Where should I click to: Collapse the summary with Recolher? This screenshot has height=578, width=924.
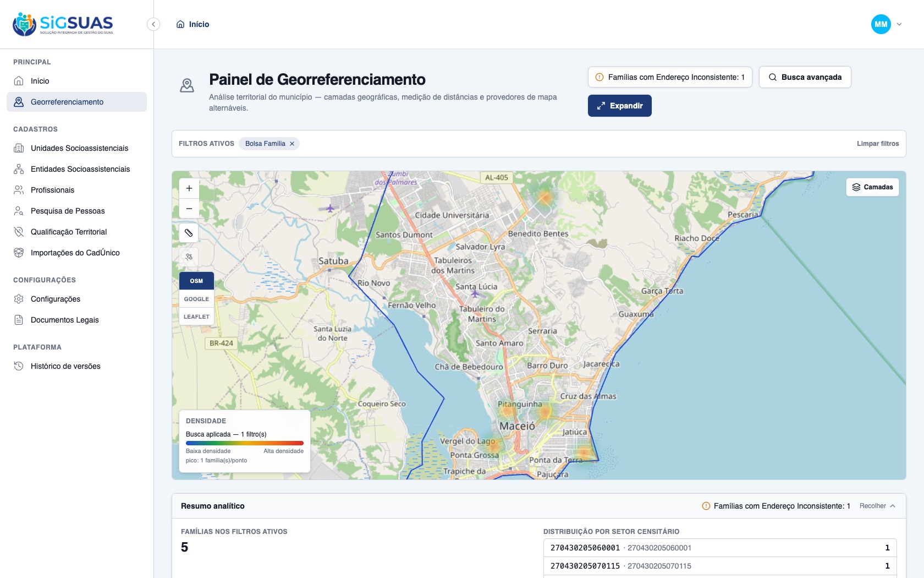pos(877,506)
